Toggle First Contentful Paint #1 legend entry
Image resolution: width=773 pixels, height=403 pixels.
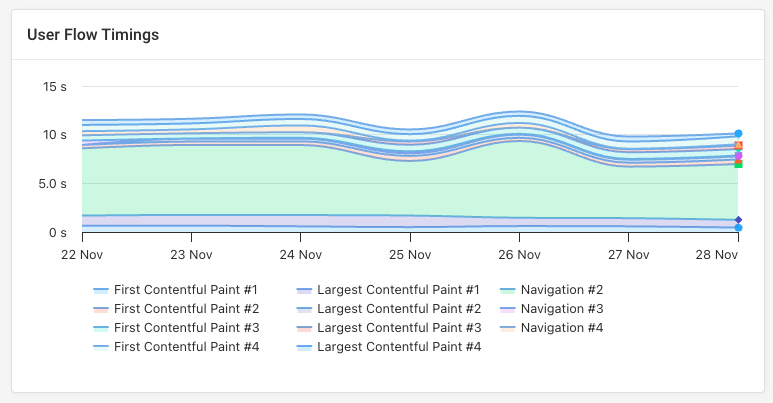click(176, 290)
